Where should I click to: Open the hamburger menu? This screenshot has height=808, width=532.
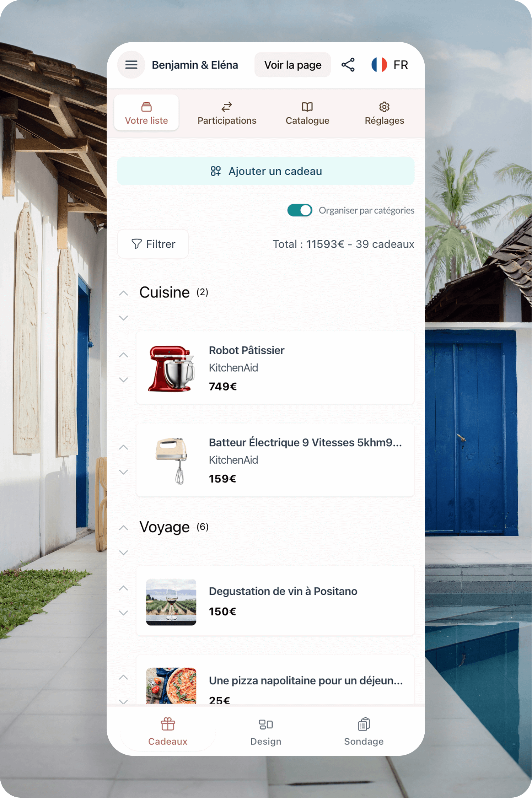tap(131, 65)
